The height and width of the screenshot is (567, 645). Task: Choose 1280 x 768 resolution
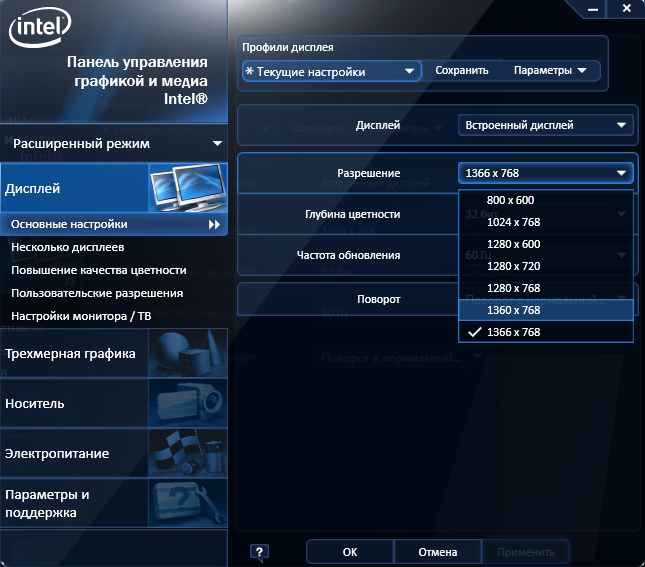tap(545, 288)
